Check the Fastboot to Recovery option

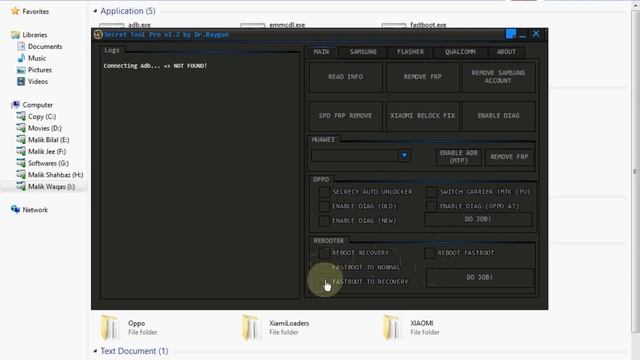coord(324,282)
